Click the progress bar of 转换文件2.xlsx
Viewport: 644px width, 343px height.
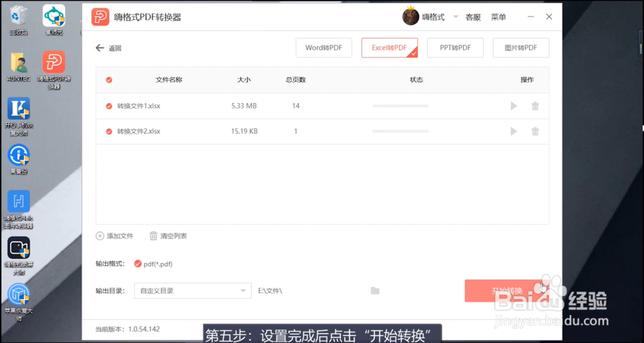(401, 131)
